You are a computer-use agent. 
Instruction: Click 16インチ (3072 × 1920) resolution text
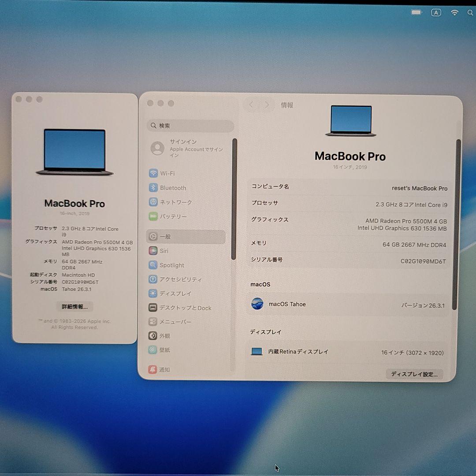[x=412, y=353]
